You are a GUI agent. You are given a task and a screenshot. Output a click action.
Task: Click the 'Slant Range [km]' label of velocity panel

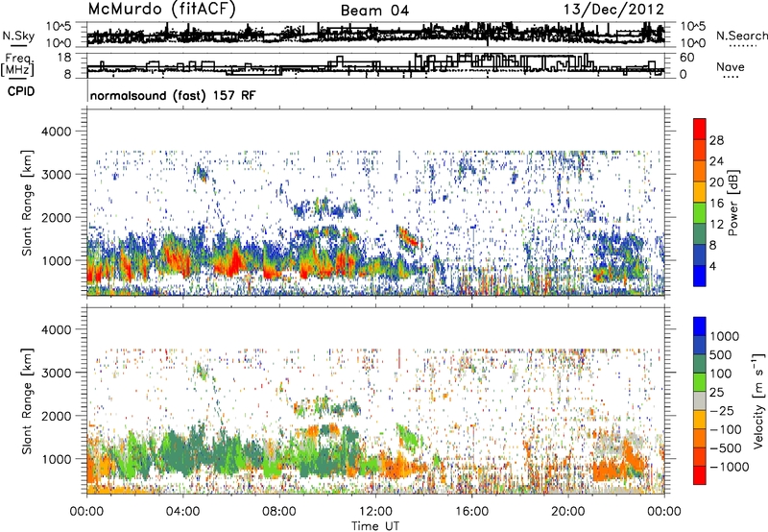pyautogui.click(x=27, y=400)
